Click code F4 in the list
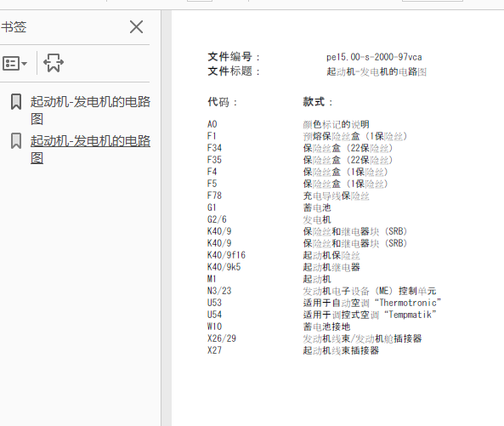The image size is (504, 426). [x=212, y=172]
